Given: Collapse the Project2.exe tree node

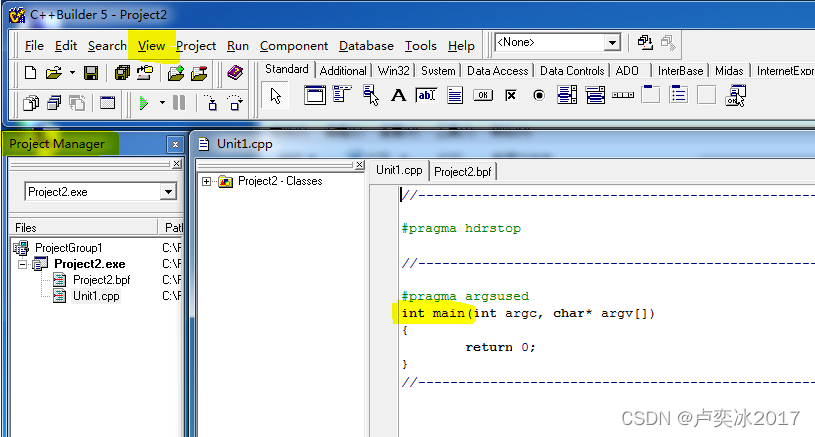Looking at the screenshot, I should (22, 264).
